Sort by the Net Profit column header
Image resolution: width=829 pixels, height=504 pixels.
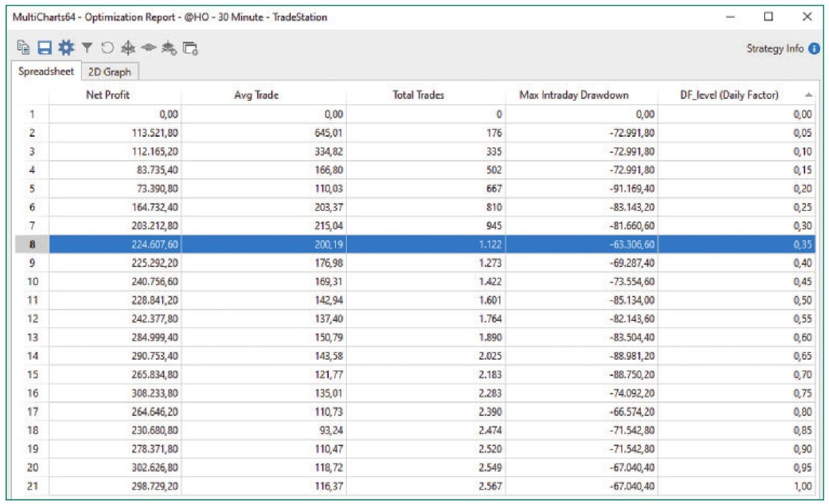point(107,95)
